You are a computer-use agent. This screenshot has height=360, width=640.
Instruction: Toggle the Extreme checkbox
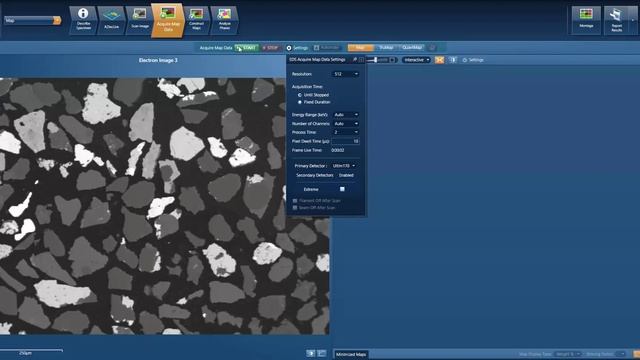pos(342,189)
